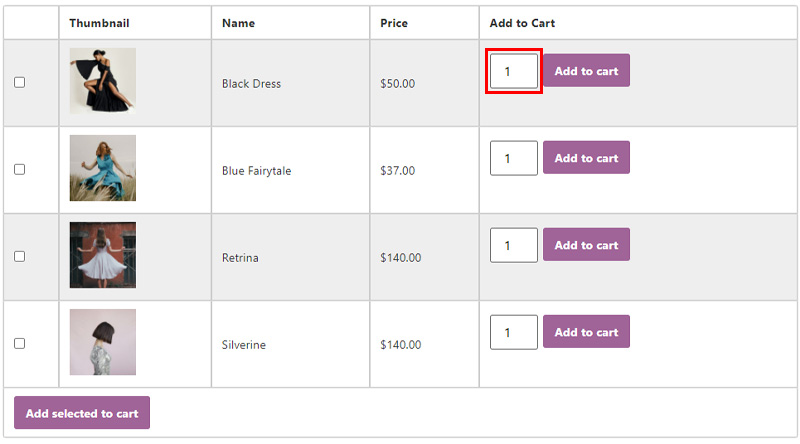Viewport: 800px width, 444px height.
Task: View the Retrina product thumbnail
Action: (x=103, y=255)
